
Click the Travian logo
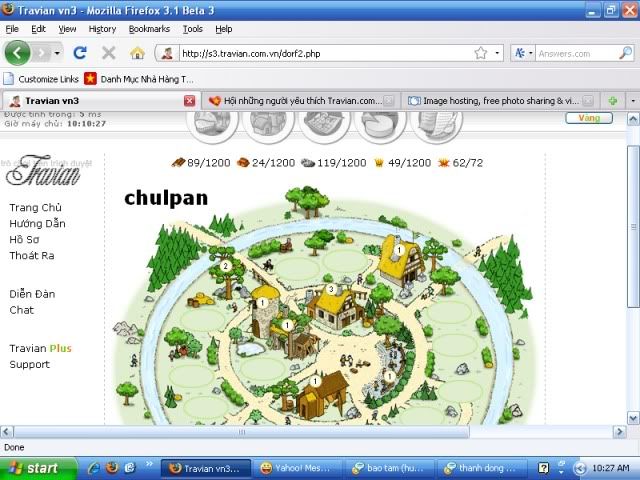[43, 170]
